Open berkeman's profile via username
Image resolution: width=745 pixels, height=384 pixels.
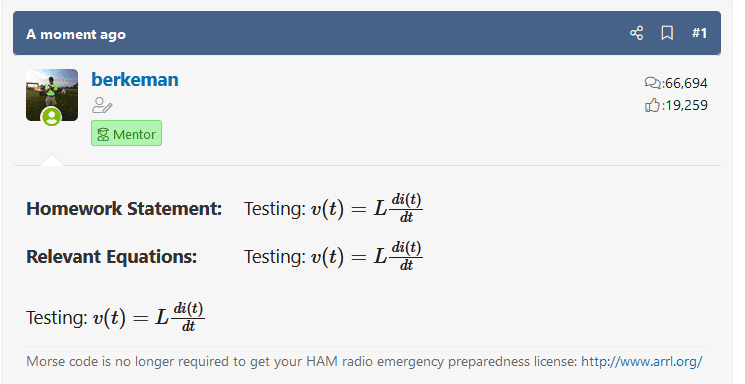pyautogui.click(x=135, y=79)
